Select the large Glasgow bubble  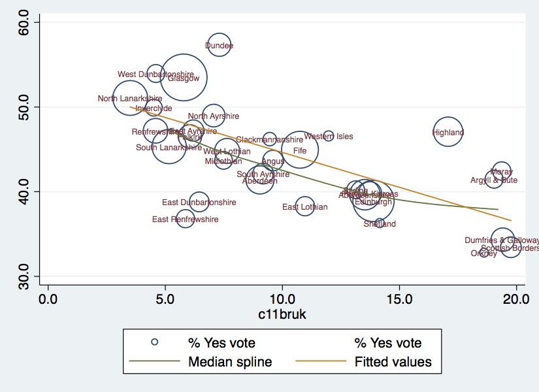184,77
